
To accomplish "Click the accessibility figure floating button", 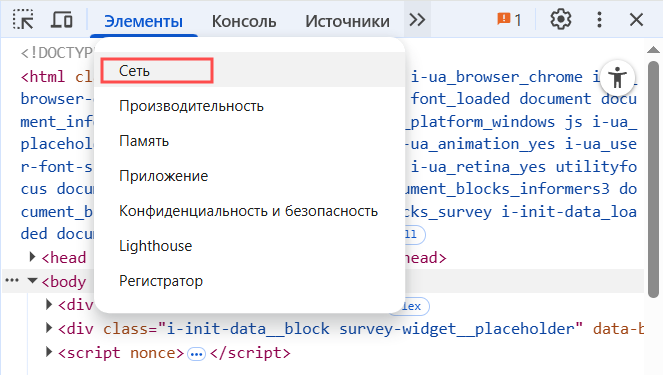I will coord(617,77).
